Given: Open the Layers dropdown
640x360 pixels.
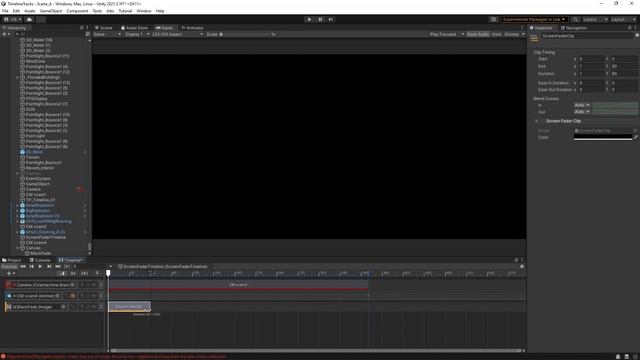Looking at the screenshot, I should [x=595, y=19].
